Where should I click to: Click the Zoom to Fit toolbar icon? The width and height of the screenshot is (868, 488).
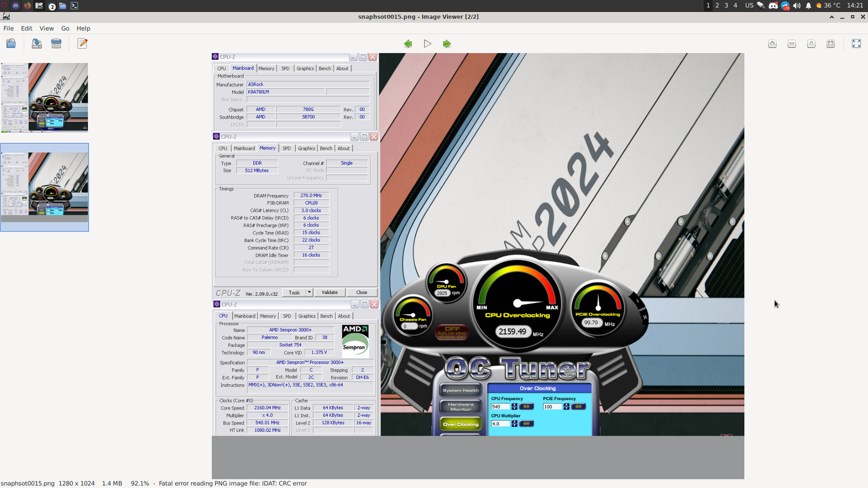click(x=830, y=44)
